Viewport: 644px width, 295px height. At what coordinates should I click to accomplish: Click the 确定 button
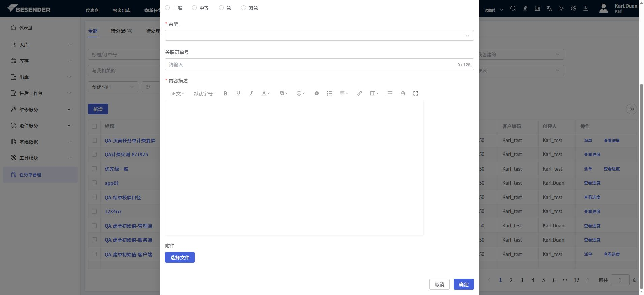(x=464, y=284)
